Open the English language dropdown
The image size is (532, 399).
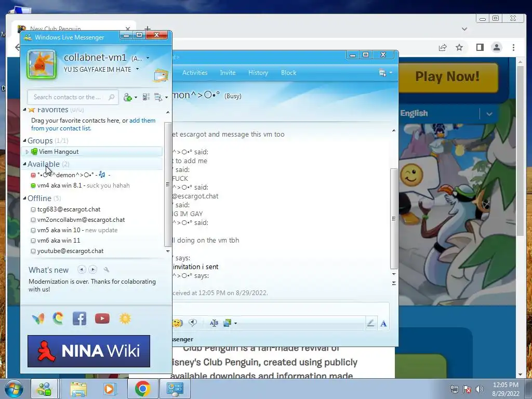(489, 114)
